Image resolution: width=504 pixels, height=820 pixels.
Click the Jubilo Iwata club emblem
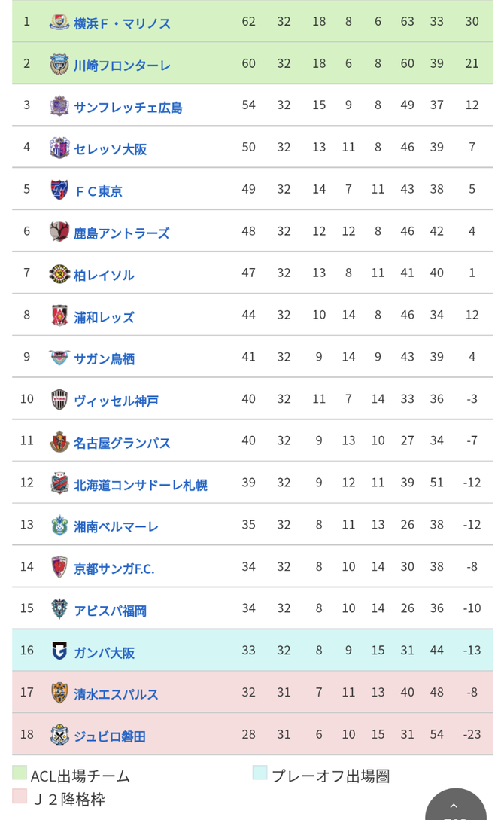(59, 734)
